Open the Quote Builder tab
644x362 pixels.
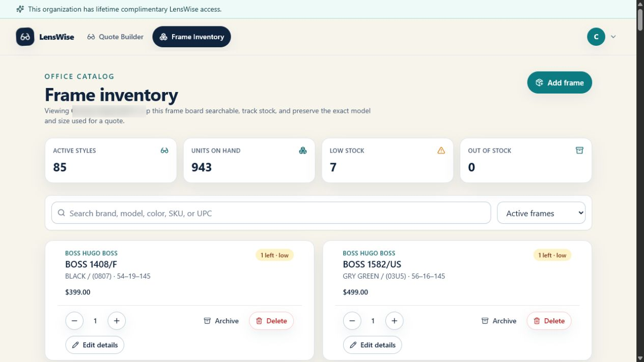pos(116,37)
